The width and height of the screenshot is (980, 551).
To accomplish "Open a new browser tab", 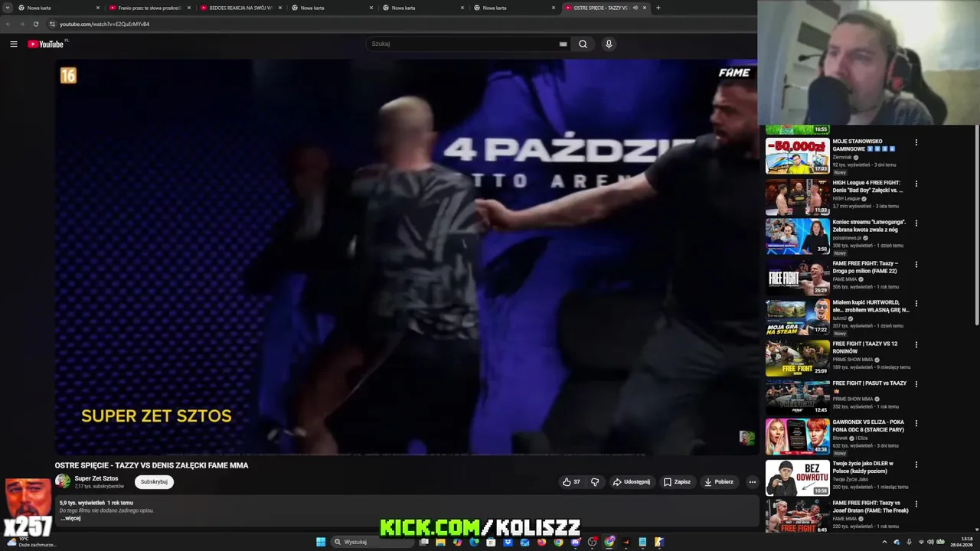I will [x=658, y=8].
